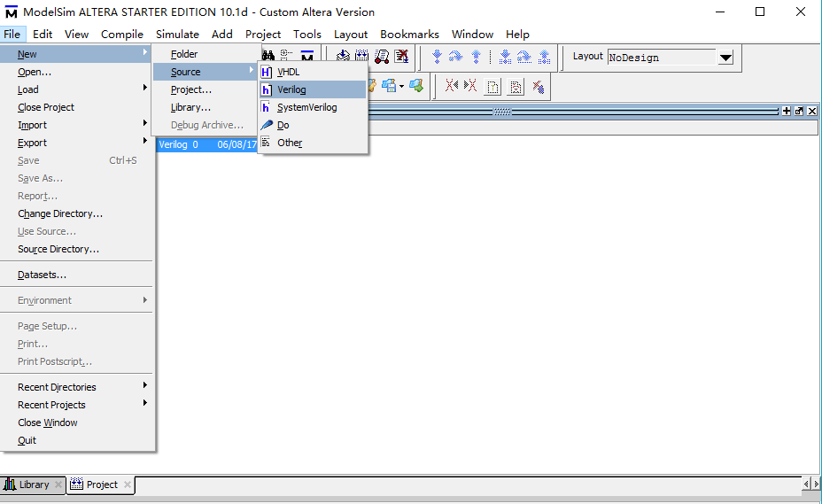This screenshot has height=504, width=822.
Task: Choose Close Window from File menu
Action: [x=76, y=423]
